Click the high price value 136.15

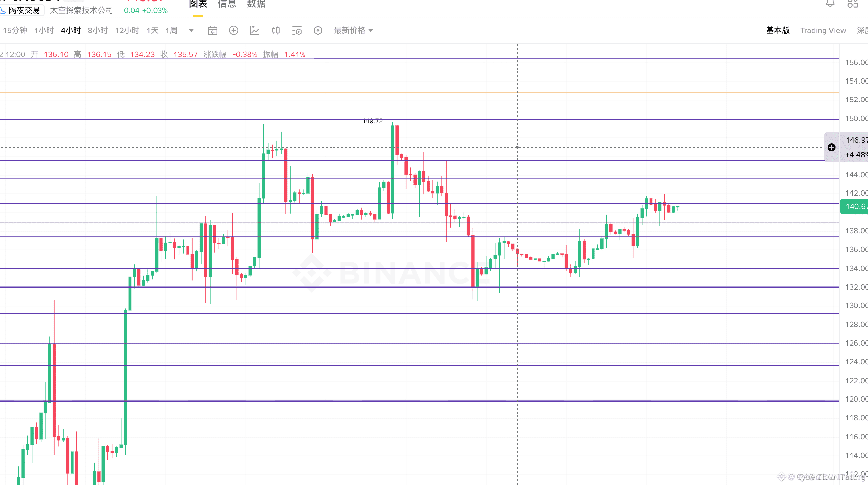click(x=100, y=54)
